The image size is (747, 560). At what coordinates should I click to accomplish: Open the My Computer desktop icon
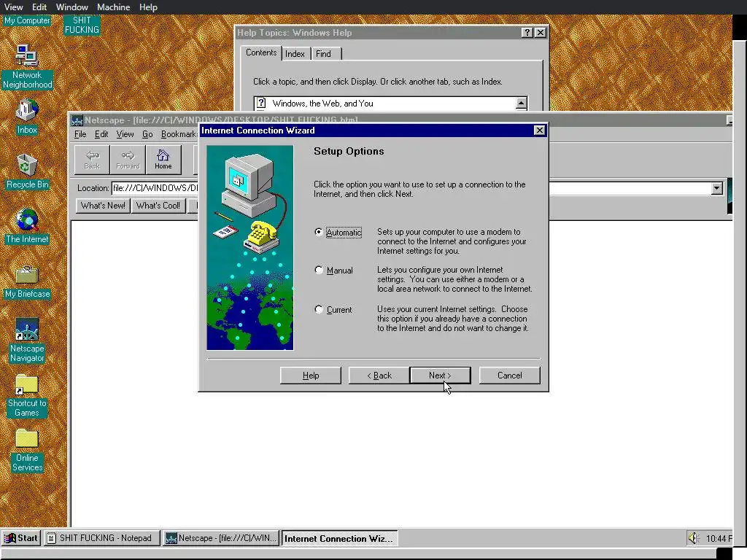(x=27, y=20)
